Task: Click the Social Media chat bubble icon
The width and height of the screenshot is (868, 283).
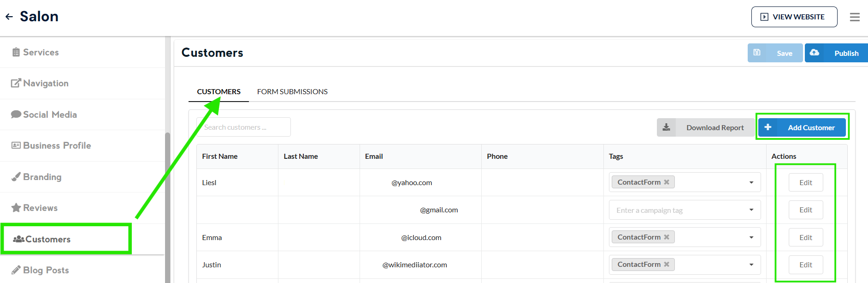Action: pyautogui.click(x=16, y=114)
